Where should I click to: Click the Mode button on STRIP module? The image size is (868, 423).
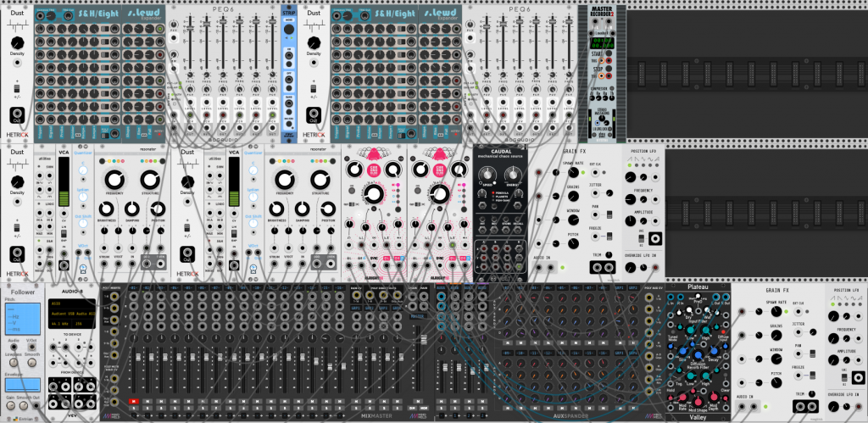[289, 20]
